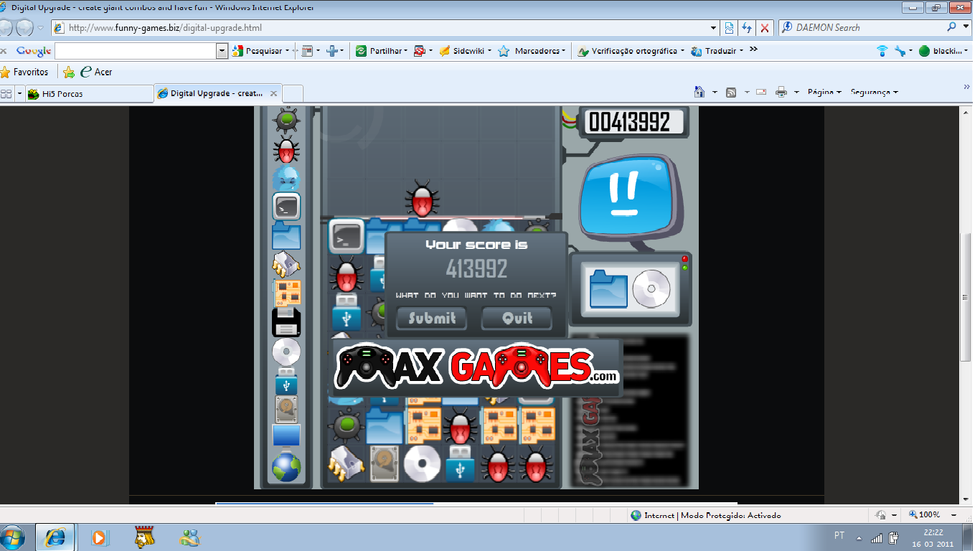980x551 pixels.
Task: Open Windows Media Player from taskbar
Action: click(x=100, y=537)
